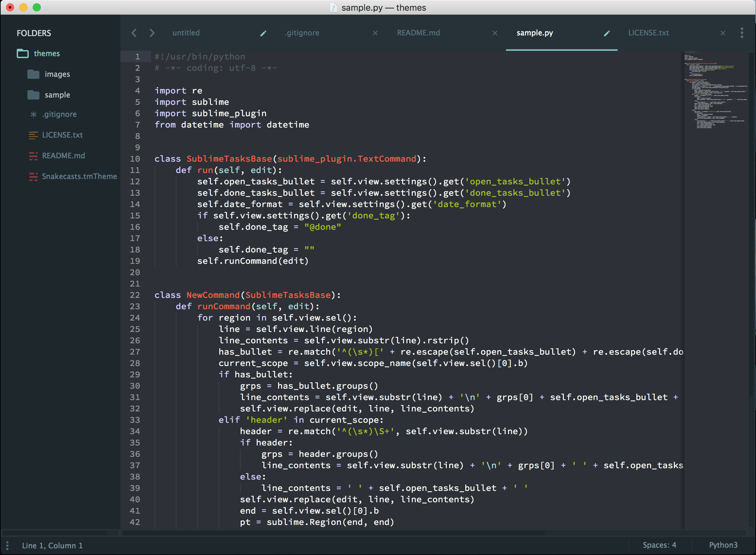This screenshot has height=555, width=756.
Task: Click the themes folder icon in sidebar
Action: (22, 53)
